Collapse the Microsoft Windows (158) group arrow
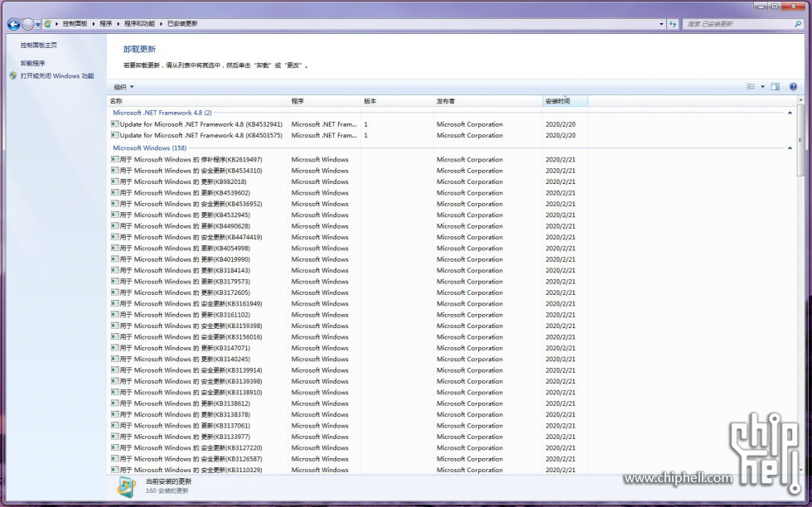The height and width of the screenshot is (507, 812). pyautogui.click(x=790, y=148)
